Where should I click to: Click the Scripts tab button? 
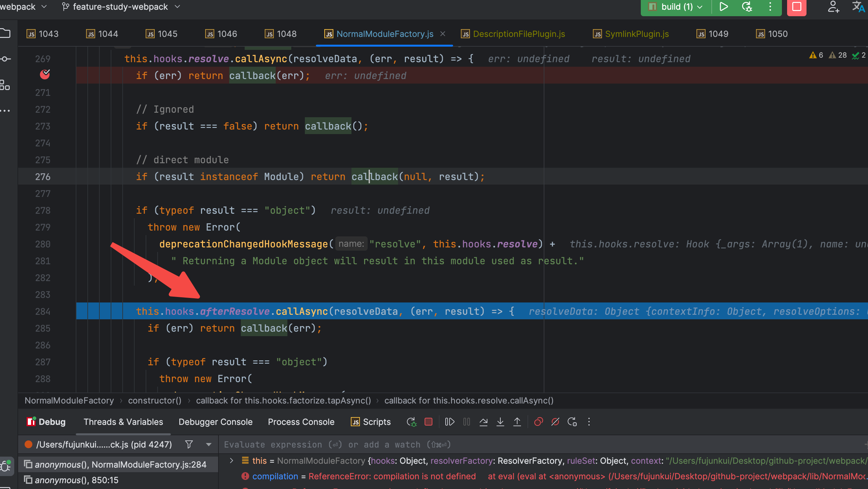pyautogui.click(x=371, y=422)
